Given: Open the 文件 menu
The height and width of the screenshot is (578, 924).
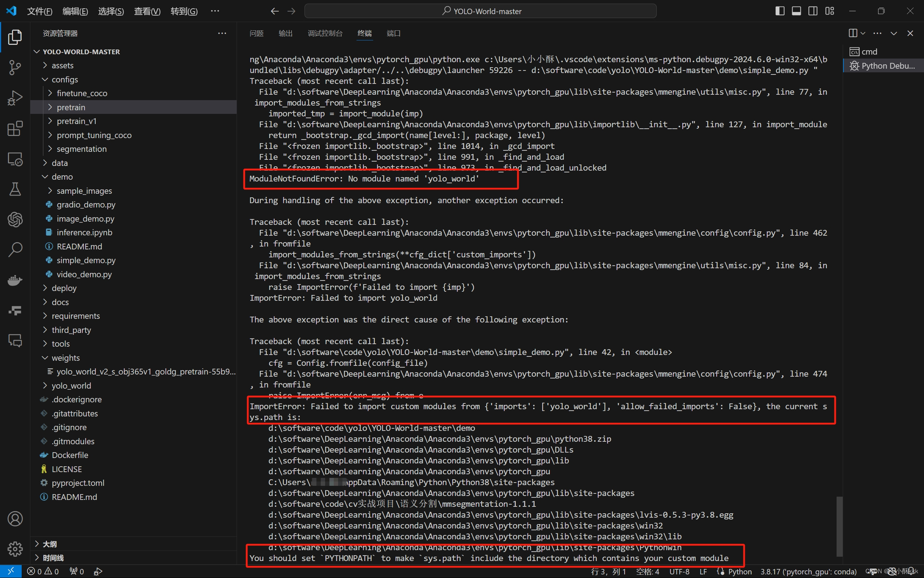Looking at the screenshot, I should coord(39,11).
